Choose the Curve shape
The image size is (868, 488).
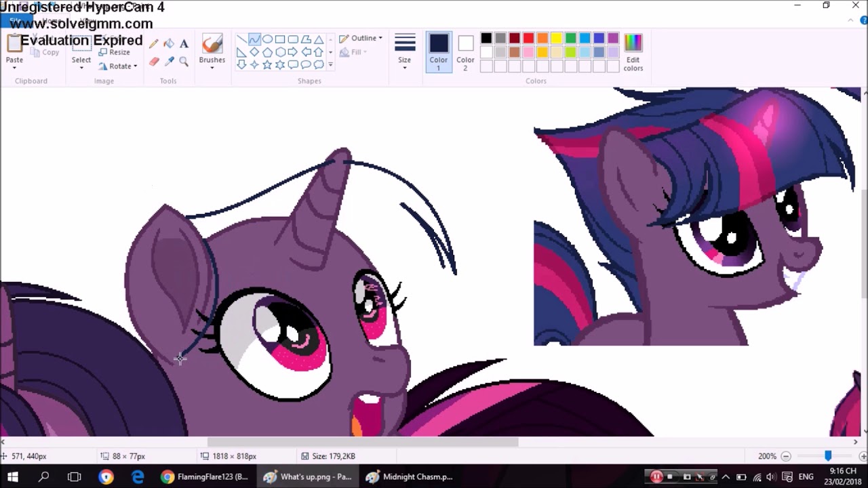(x=254, y=39)
